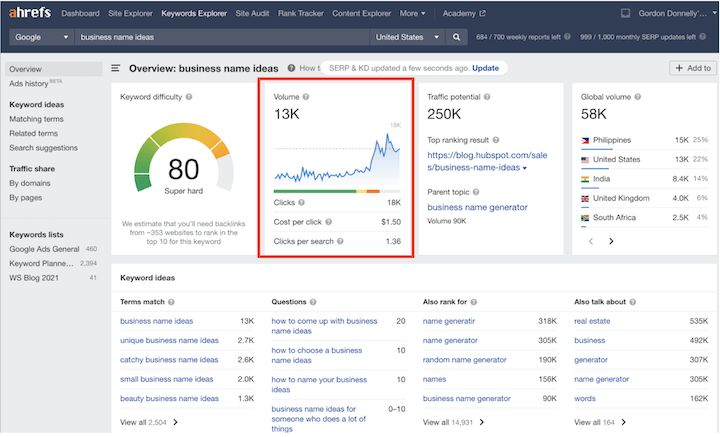Open Dashboard in top navigation

coord(80,13)
